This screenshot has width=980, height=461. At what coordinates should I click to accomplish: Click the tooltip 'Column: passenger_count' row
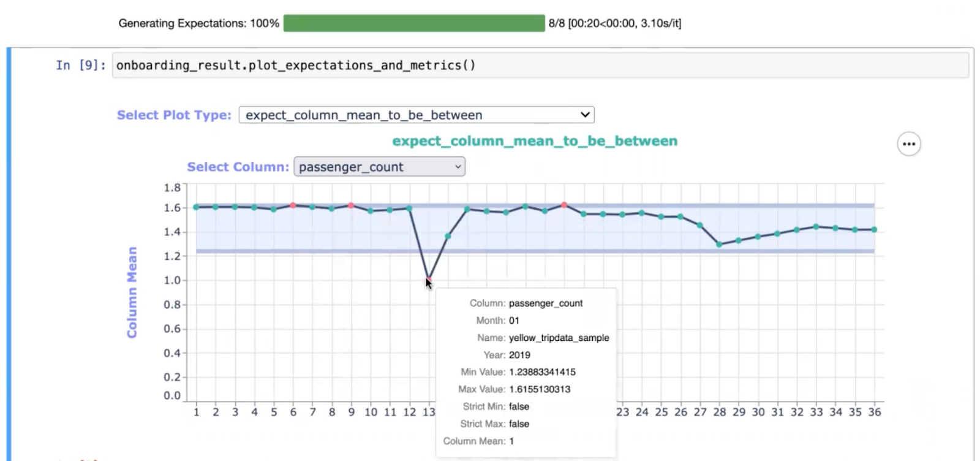pyautogui.click(x=526, y=303)
